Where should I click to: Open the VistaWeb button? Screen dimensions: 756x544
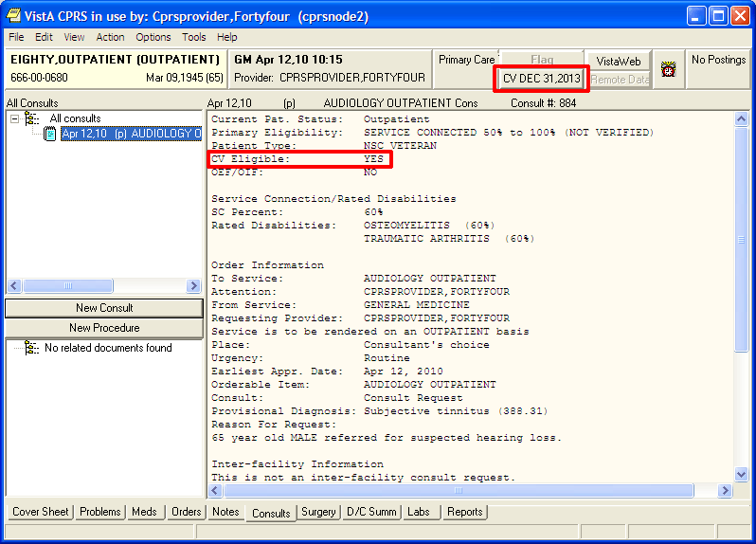(x=618, y=61)
